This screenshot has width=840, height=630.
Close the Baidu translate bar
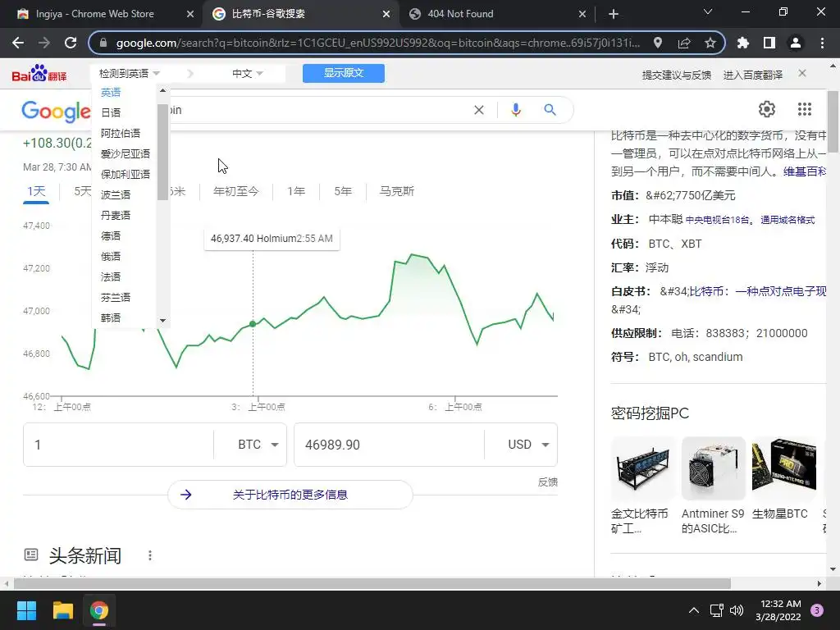[x=802, y=73]
